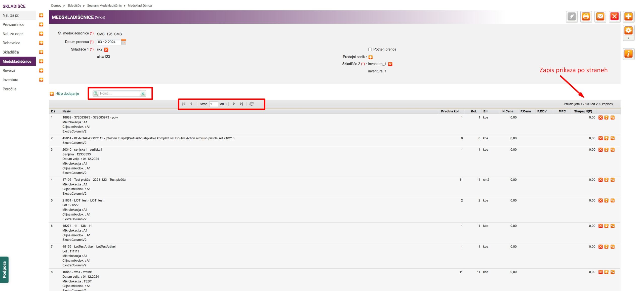Click the vertical Podpora support tab

[4, 270]
